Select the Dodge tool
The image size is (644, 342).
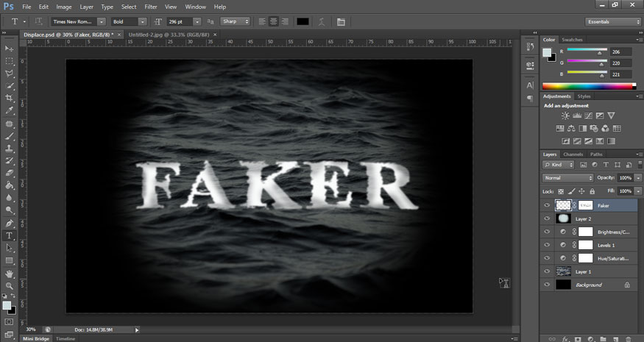9,210
